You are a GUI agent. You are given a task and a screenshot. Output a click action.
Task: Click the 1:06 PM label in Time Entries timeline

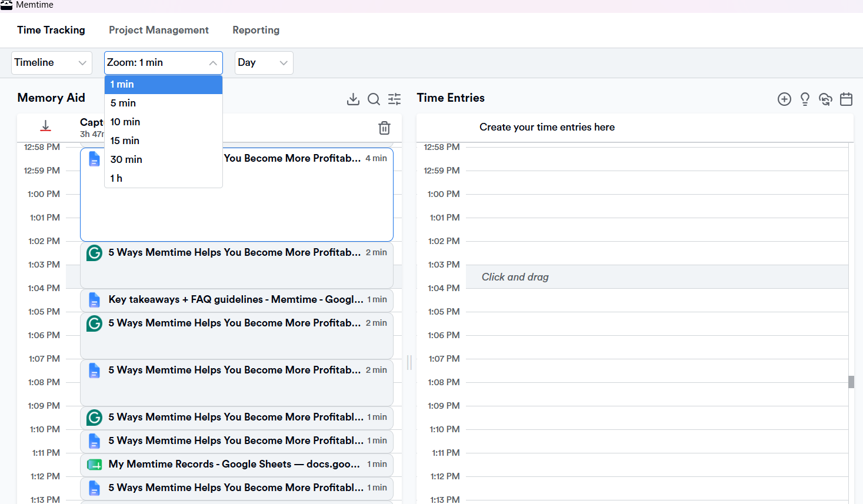point(444,335)
